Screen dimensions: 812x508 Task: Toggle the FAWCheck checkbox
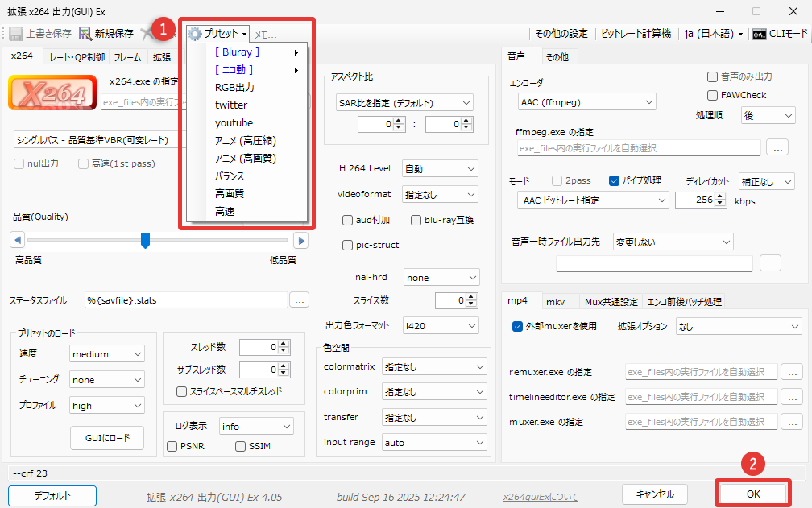[712, 95]
